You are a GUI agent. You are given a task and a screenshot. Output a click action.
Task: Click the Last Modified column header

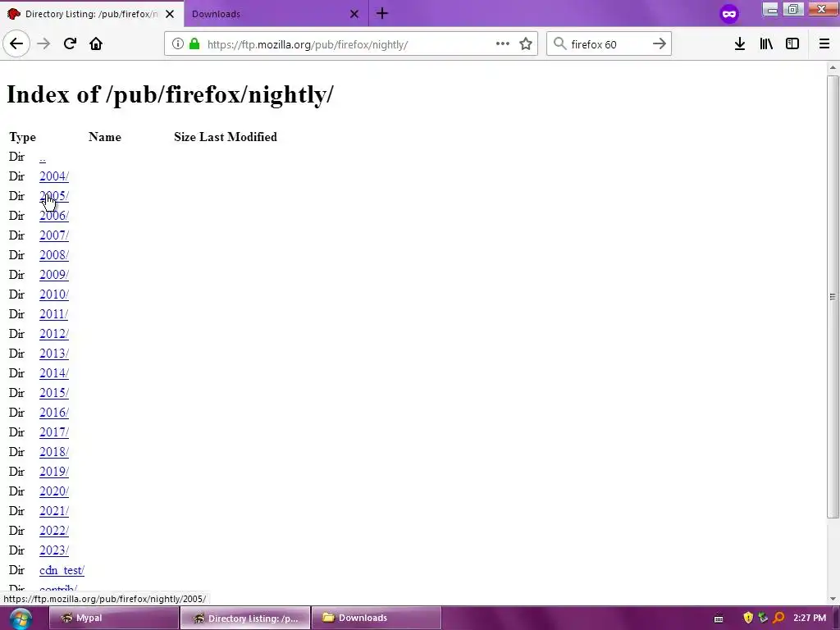[x=238, y=137]
